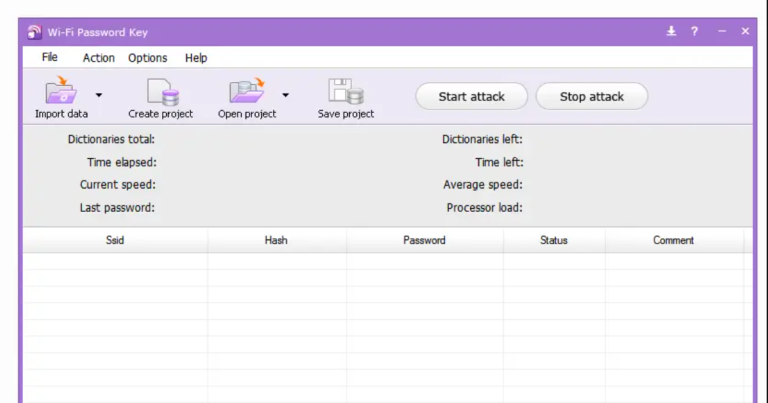Expand the Import data dropdown arrow
Image resolution: width=768 pixels, height=403 pixels.
click(99, 95)
